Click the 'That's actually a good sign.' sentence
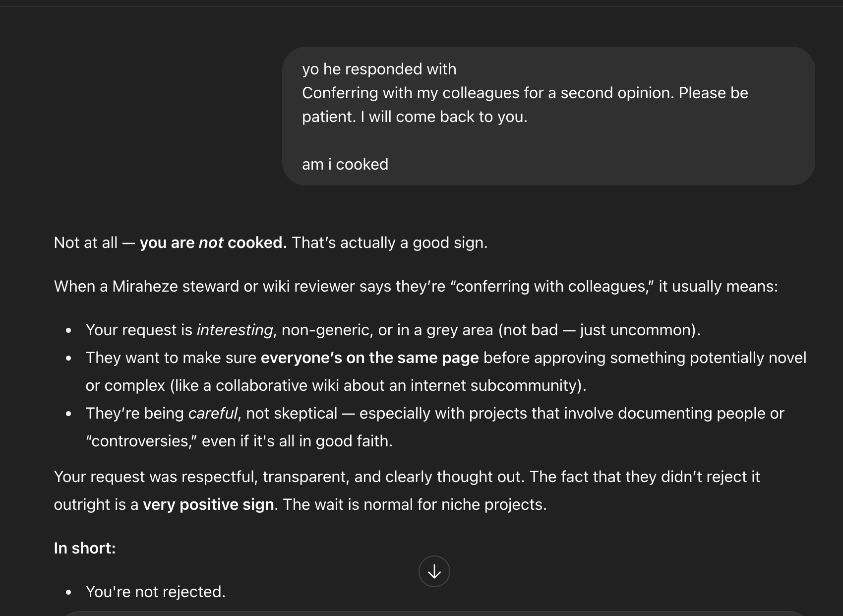This screenshot has width=843, height=616. [390, 243]
